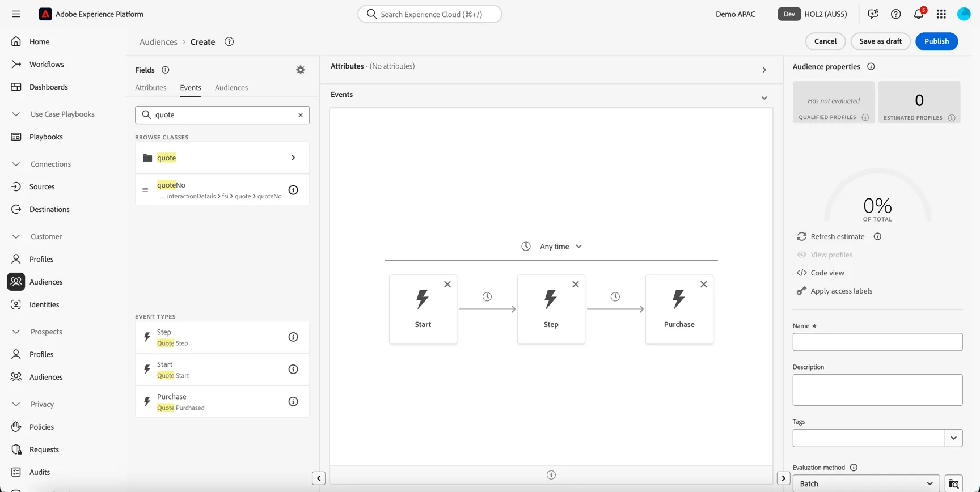
Task: Switch to the Audiences fields tab
Action: (231, 88)
